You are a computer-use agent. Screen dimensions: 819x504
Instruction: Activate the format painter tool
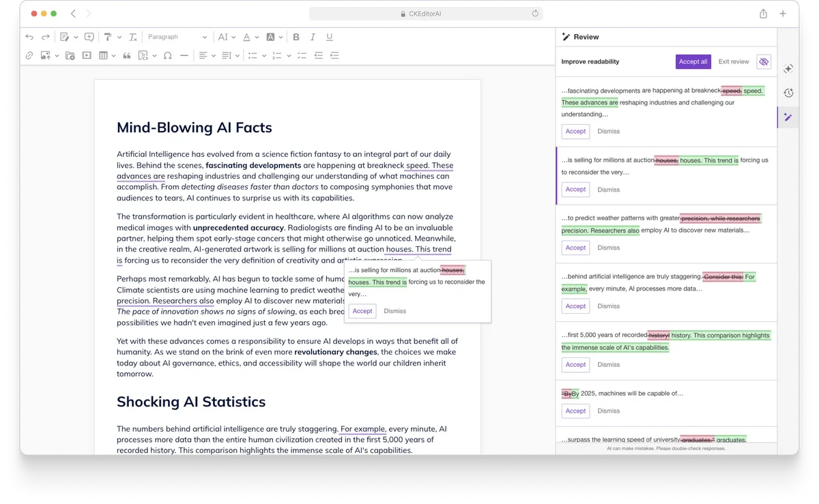pyautogui.click(x=107, y=37)
